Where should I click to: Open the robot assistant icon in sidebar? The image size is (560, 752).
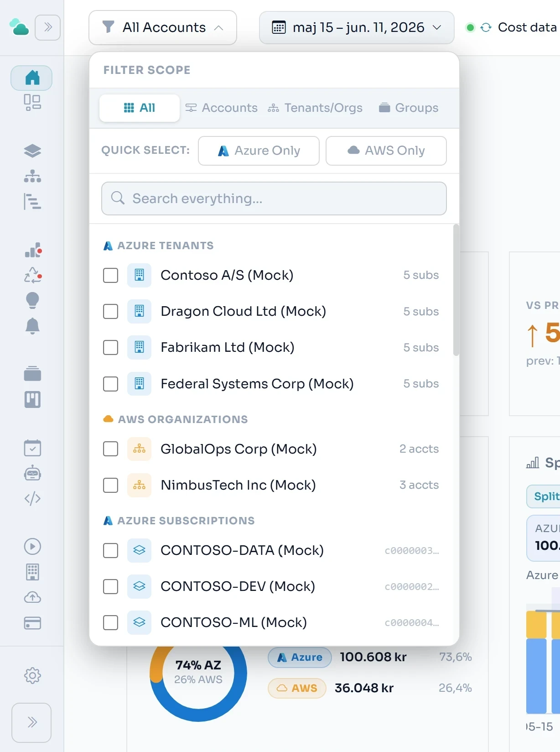[x=32, y=473]
